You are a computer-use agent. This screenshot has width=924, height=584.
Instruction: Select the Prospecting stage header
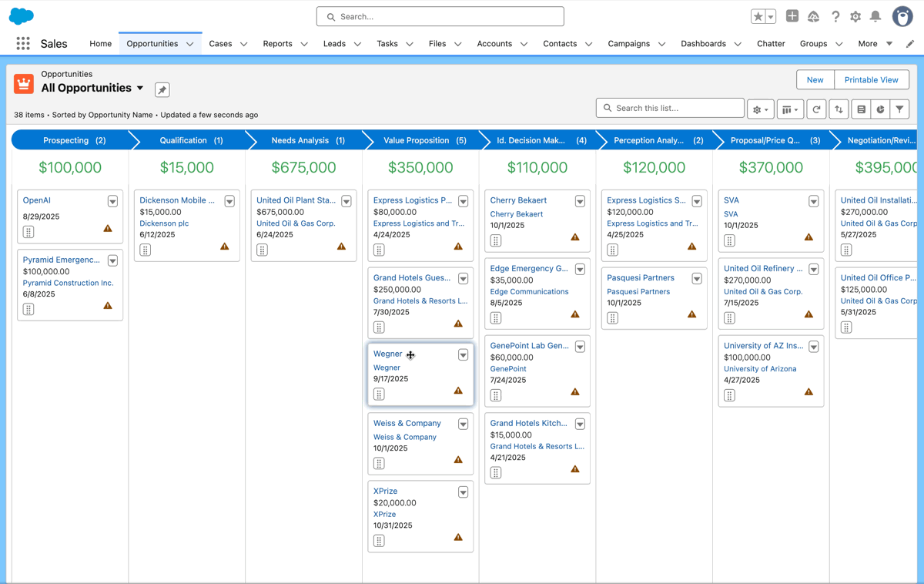(x=71, y=140)
